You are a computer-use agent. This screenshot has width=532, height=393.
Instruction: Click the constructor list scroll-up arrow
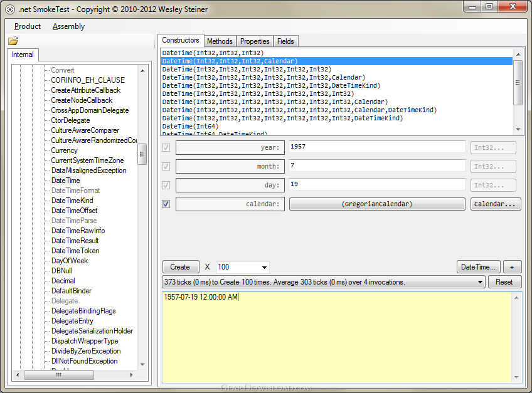point(518,55)
